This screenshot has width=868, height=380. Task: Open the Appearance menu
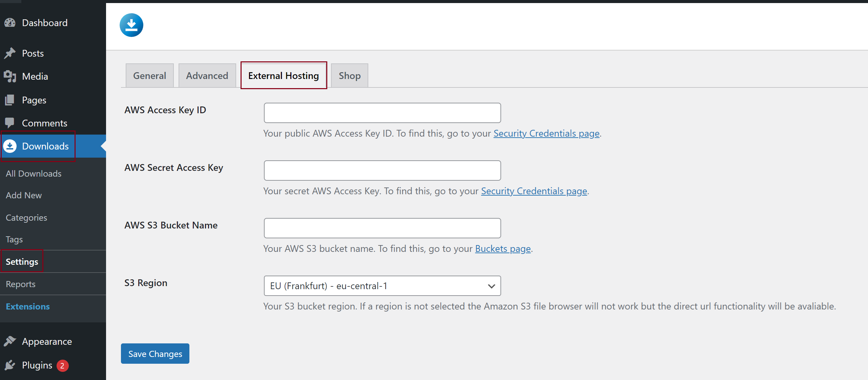[x=47, y=341]
